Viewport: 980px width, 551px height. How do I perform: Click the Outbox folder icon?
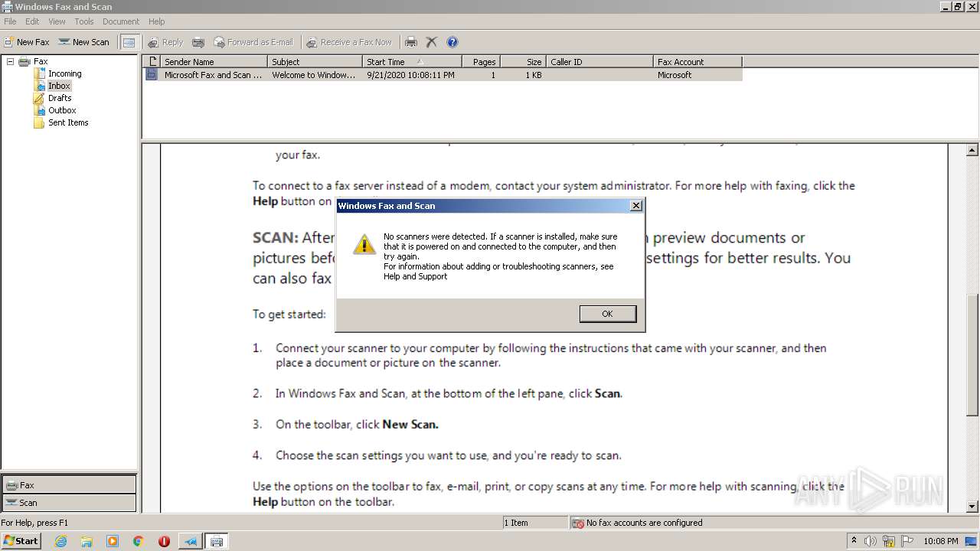(39, 110)
